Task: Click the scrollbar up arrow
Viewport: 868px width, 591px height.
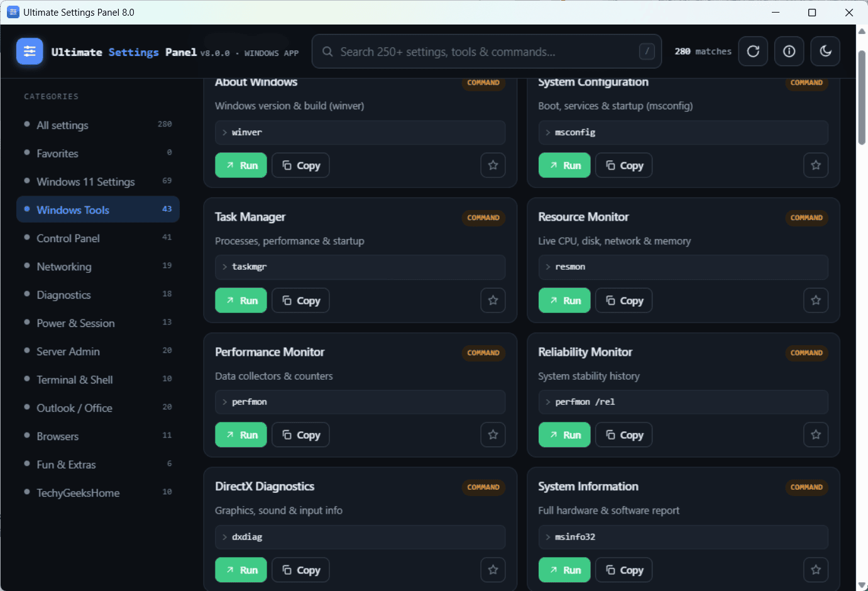Action: coord(862,31)
